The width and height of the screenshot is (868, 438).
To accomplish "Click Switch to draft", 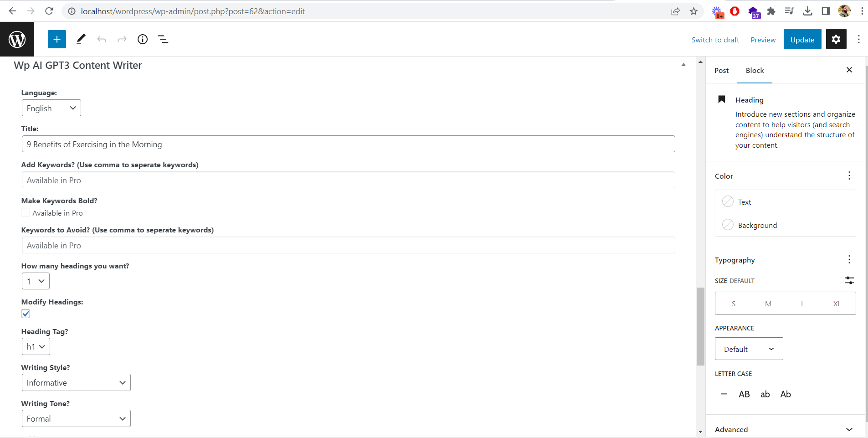I will tap(715, 40).
